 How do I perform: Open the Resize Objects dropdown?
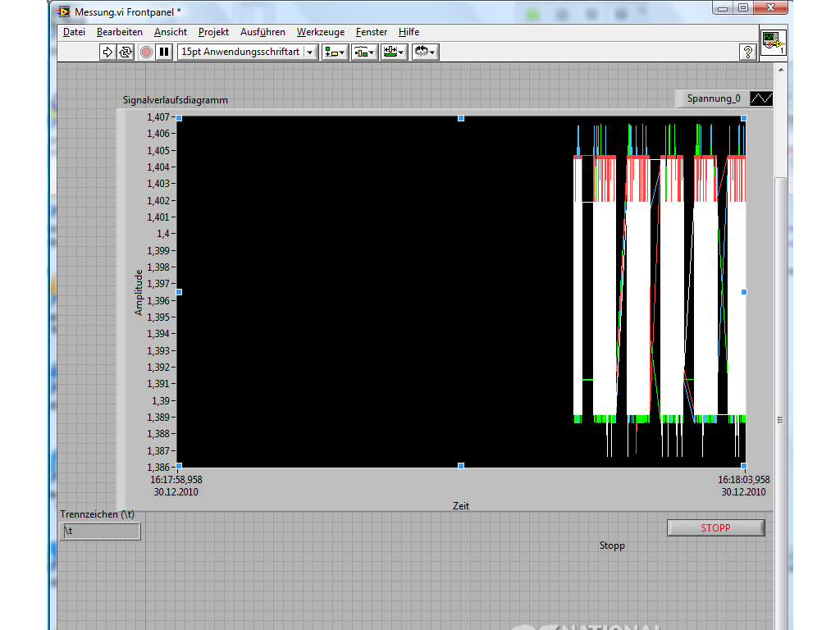pos(395,52)
